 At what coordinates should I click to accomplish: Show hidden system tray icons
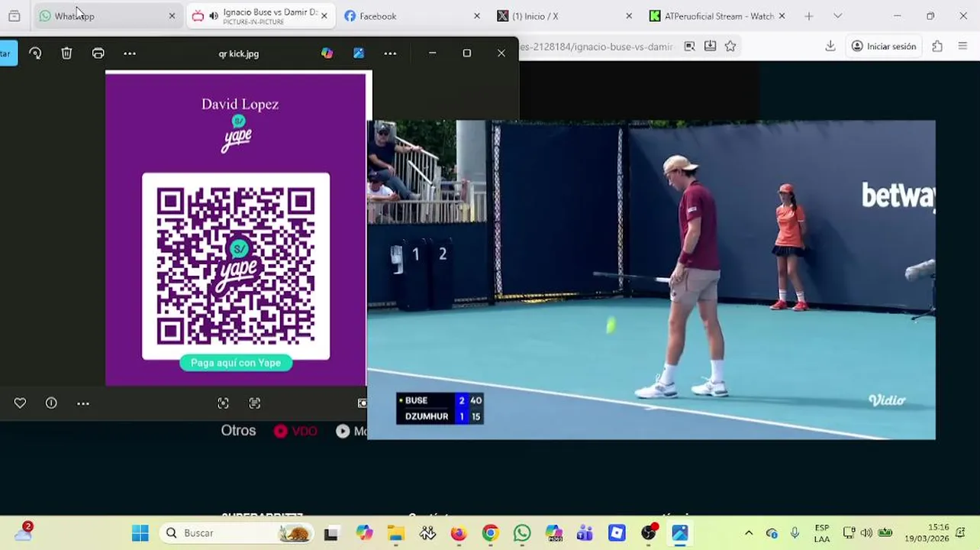coord(749,533)
